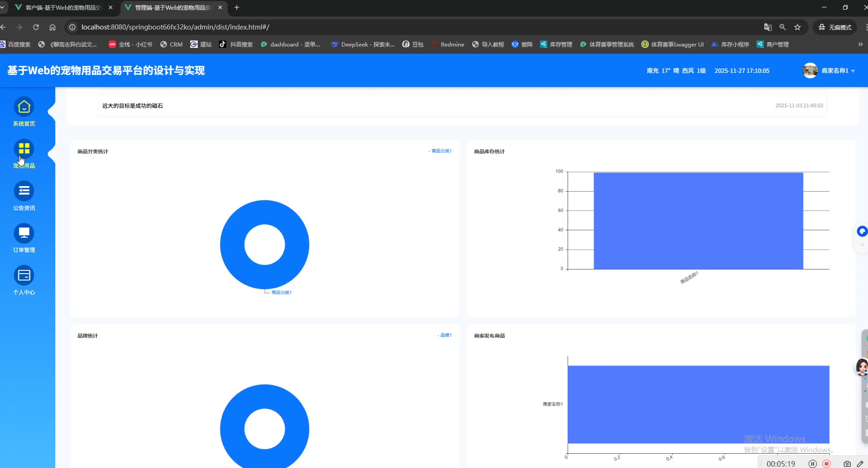The width and height of the screenshot is (868, 468).
Task: Switch to the 客户端 browser tab
Action: point(63,7)
